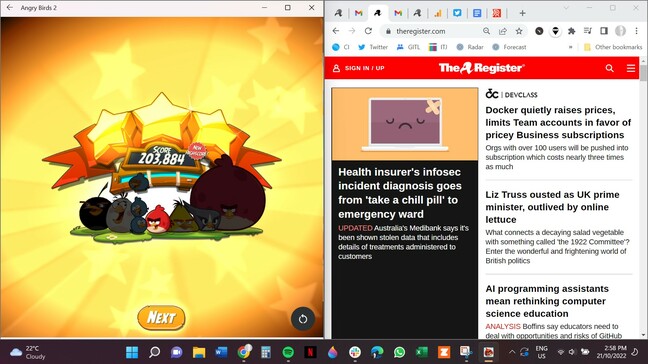Open The Register search magnifier icon
The height and width of the screenshot is (364, 648).
tap(610, 68)
